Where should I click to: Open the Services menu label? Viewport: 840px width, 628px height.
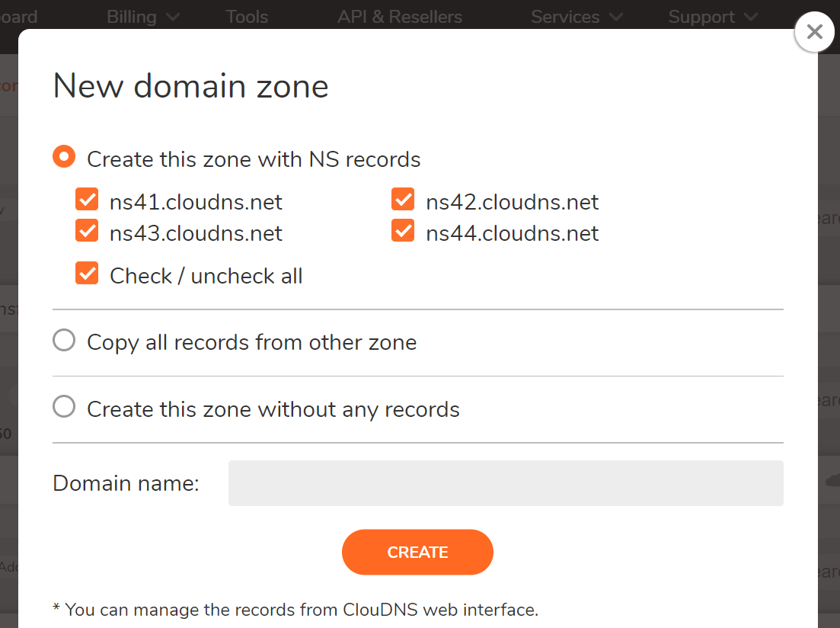point(565,17)
